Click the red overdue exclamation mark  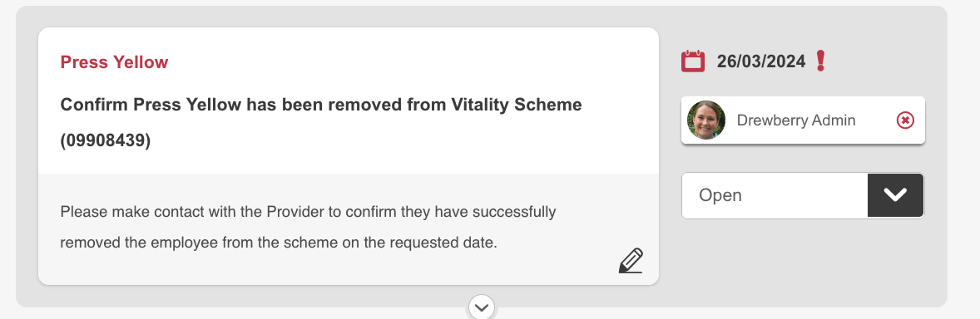(x=820, y=61)
